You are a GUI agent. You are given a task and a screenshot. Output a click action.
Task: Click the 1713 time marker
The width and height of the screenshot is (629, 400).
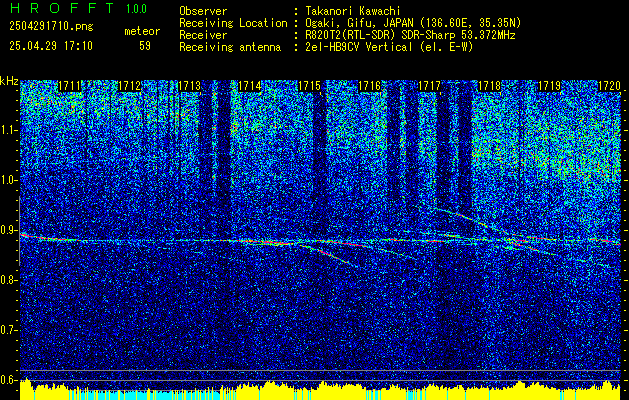[189, 86]
